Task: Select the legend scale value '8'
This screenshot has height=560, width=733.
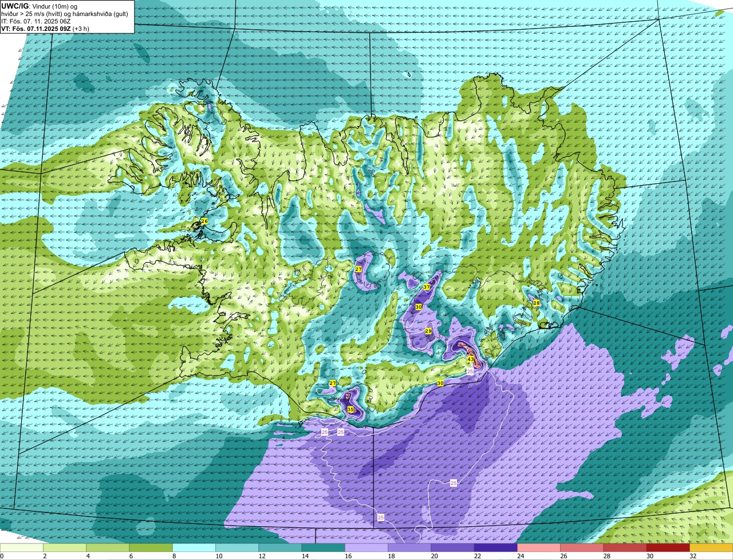Action: coord(173,556)
